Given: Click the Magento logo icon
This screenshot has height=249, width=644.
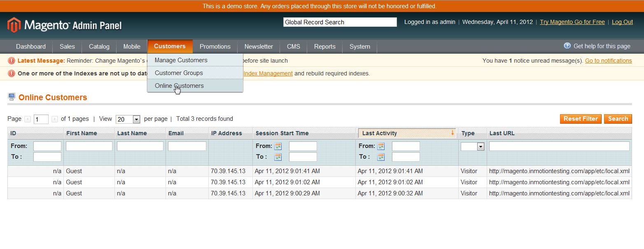Looking at the screenshot, I should (x=14, y=25).
